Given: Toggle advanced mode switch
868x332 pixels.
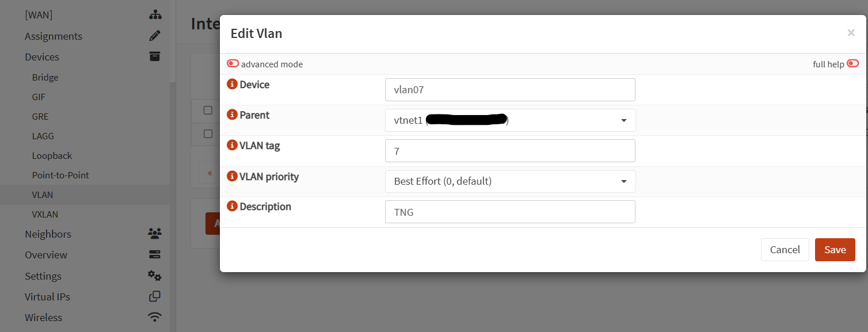Looking at the screenshot, I should click(x=233, y=64).
